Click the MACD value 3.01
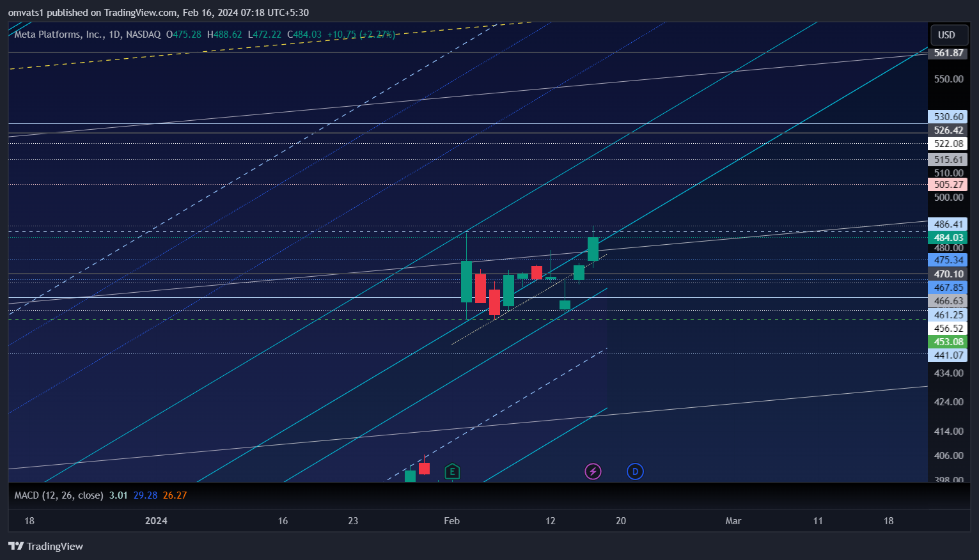The height and width of the screenshot is (560, 979). click(x=118, y=495)
